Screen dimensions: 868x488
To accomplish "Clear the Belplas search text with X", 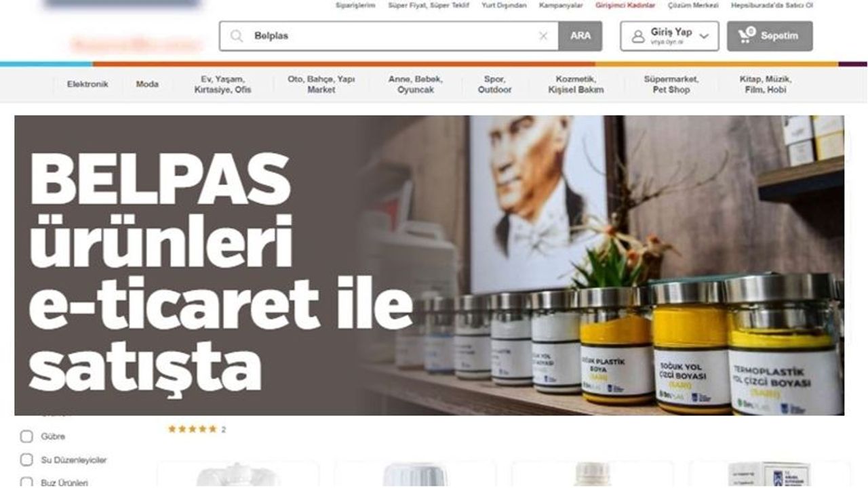I will click(543, 36).
